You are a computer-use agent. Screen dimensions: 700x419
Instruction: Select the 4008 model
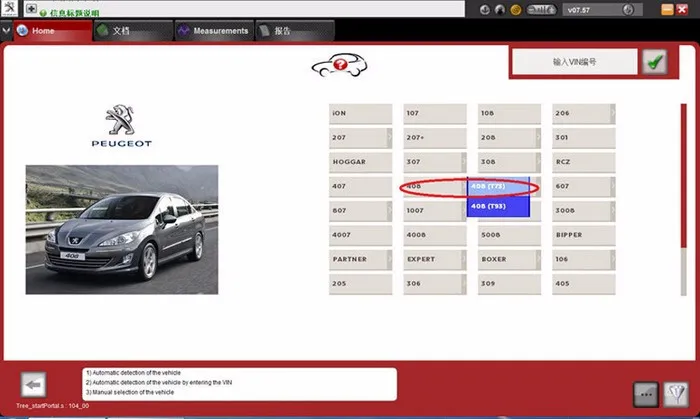(x=434, y=235)
